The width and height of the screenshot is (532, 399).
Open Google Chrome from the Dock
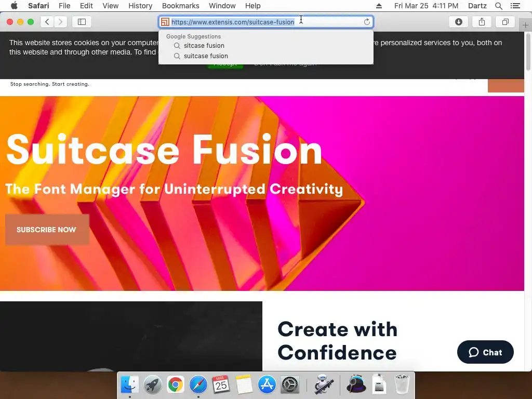175,384
